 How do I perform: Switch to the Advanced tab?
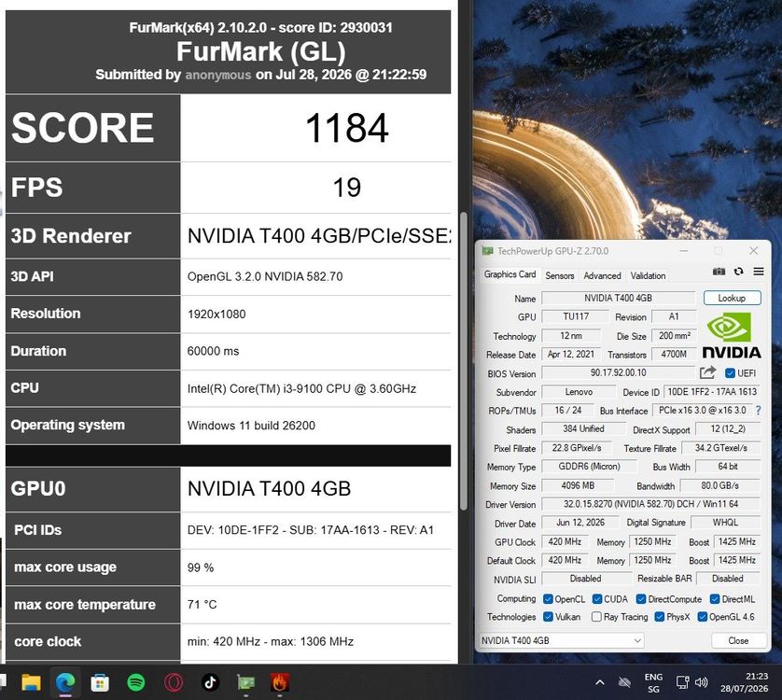coord(603,275)
